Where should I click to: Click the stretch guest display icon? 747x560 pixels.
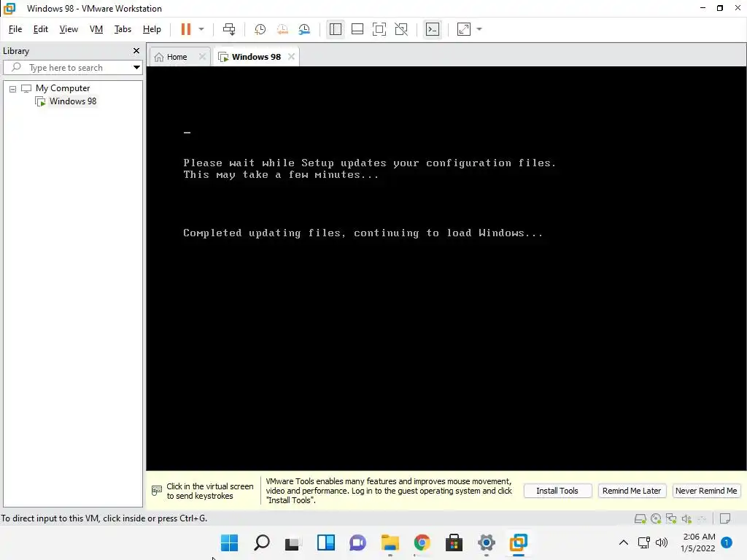pyautogui.click(x=463, y=29)
